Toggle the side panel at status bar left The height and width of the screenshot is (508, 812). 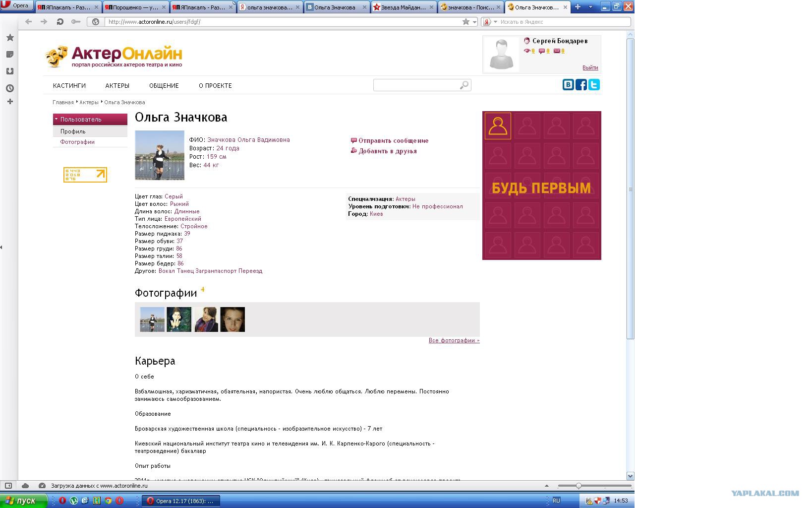point(8,486)
